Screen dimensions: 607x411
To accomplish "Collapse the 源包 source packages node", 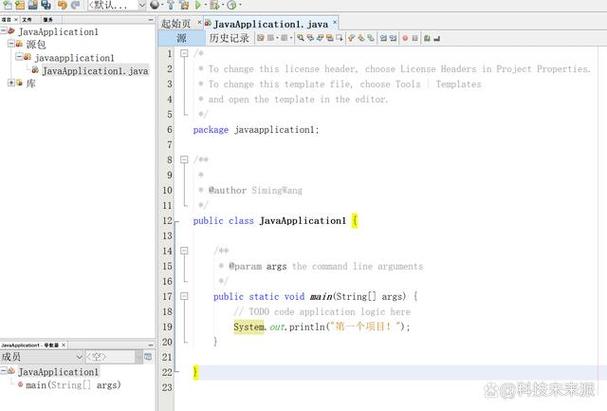I will tap(11, 44).
